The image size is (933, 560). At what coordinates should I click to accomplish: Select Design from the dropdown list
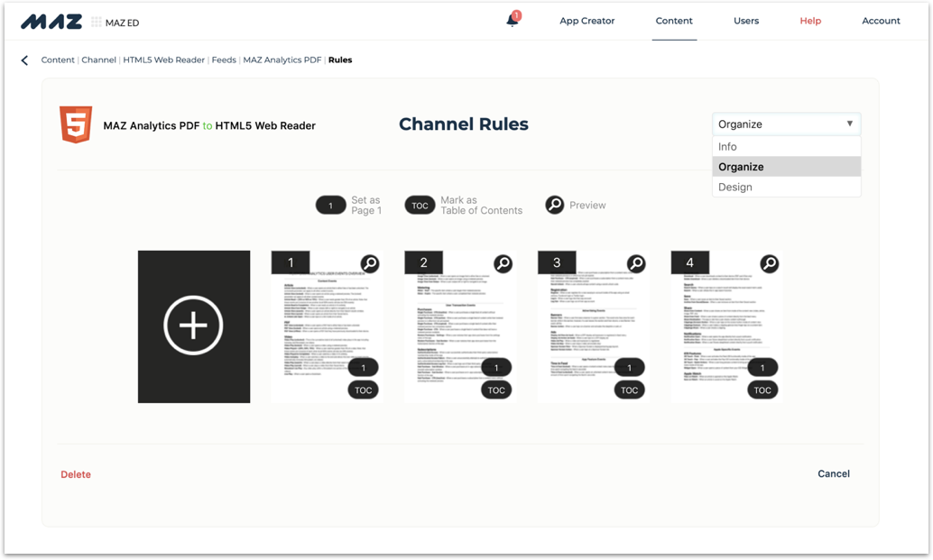786,188
